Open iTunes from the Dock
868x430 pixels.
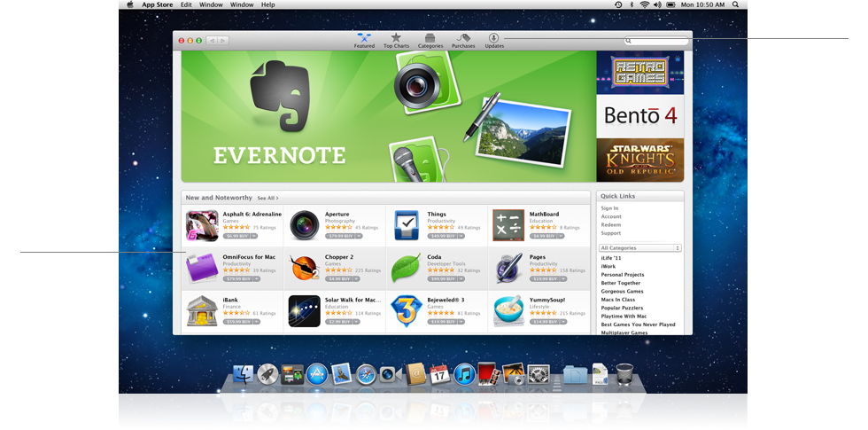464,374
